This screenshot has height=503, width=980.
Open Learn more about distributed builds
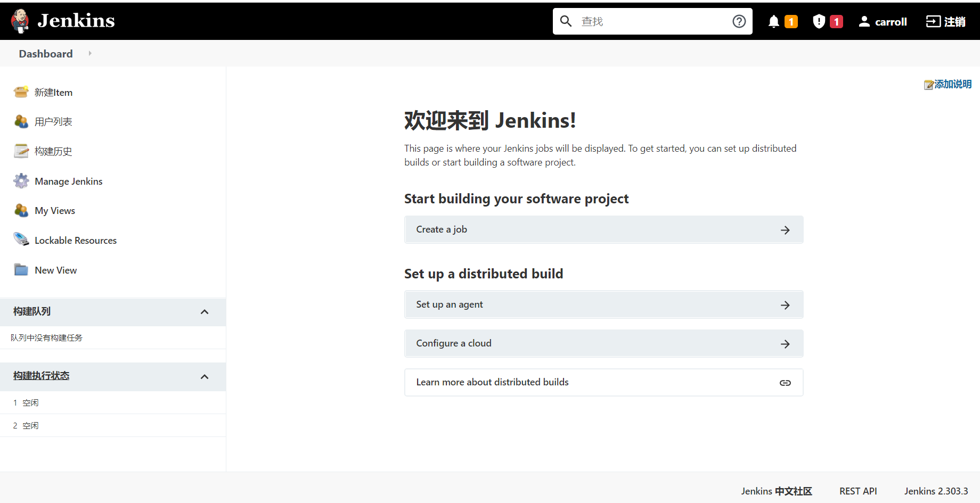604,382
